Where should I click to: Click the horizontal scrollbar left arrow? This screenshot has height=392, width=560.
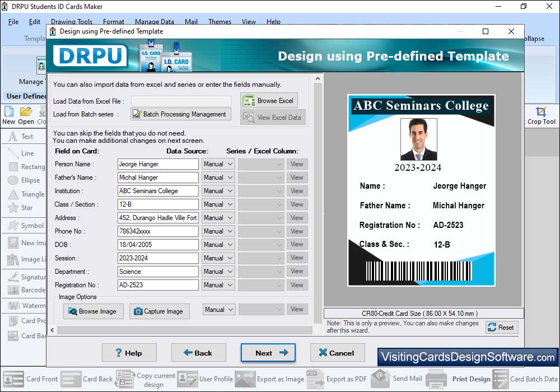coord(52,330)
